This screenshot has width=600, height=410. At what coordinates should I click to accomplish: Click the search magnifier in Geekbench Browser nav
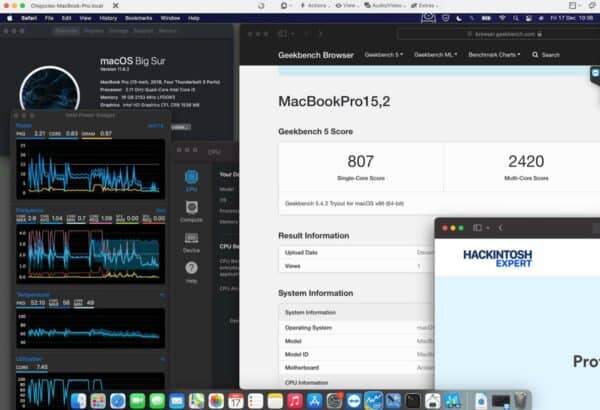[535, 55]
